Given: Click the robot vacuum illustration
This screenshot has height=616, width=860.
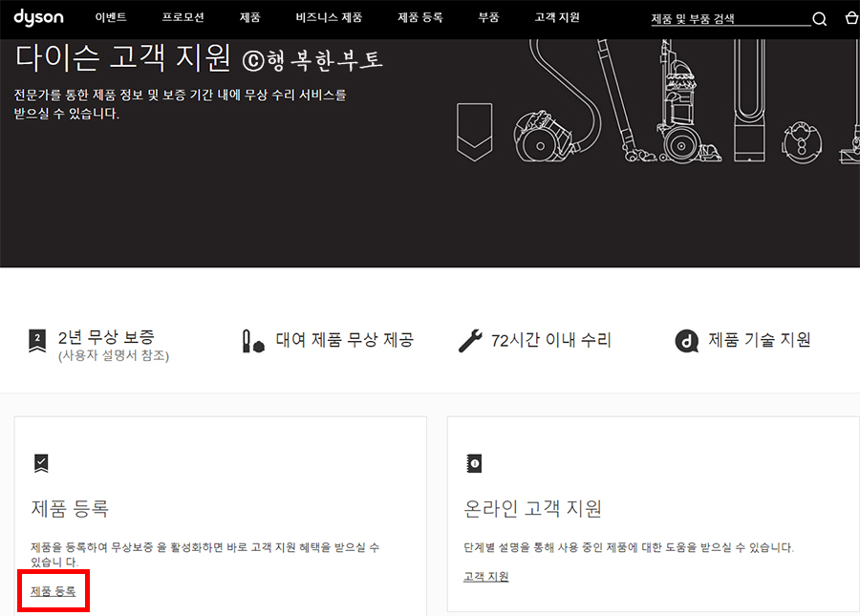Looking at the screenshot, I should tap(802, 142).
